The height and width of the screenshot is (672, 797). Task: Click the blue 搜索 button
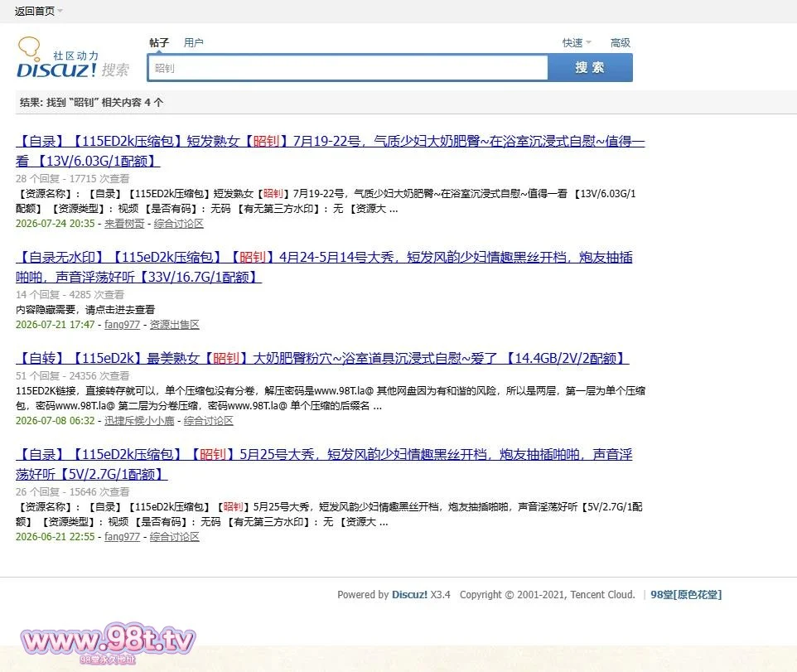[590, 68]
